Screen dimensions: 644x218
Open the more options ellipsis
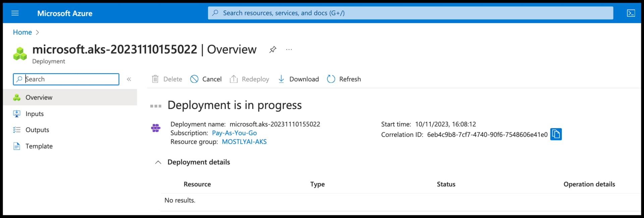pos(289,49)
